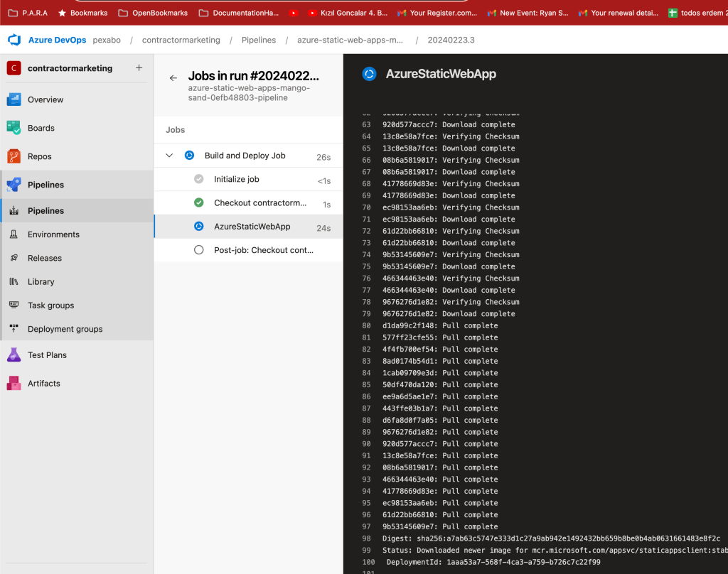Select the Checkout contractorm... step
Image resolution: width=728 pixels, height=574 pixels.
248,202
